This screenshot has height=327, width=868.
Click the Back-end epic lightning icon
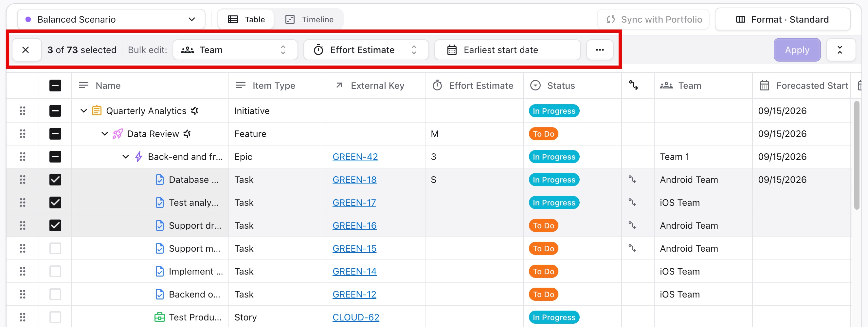point(138,157)
